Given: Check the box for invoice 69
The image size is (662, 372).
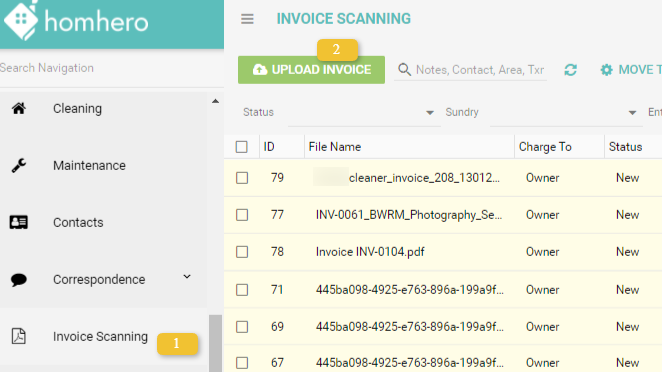Looking at the screenshot, I should tap(242, 327).
